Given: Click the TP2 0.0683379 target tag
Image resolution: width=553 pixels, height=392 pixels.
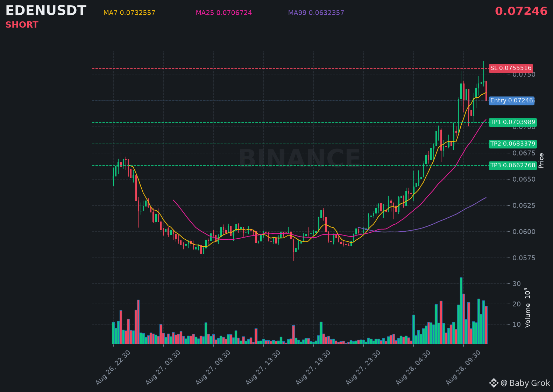Looking at the screenshot, I should [x=513, y=144].
